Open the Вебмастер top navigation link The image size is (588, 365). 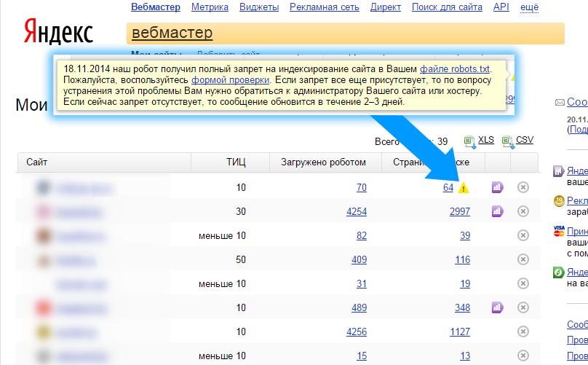(156, 7)
